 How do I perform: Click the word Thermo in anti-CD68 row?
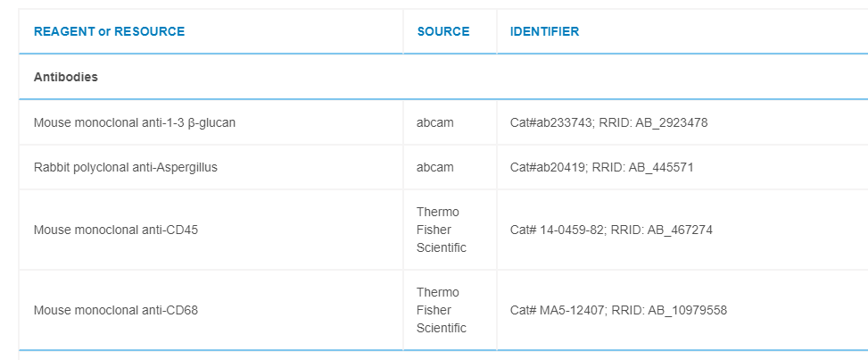(x=437, y=292)
